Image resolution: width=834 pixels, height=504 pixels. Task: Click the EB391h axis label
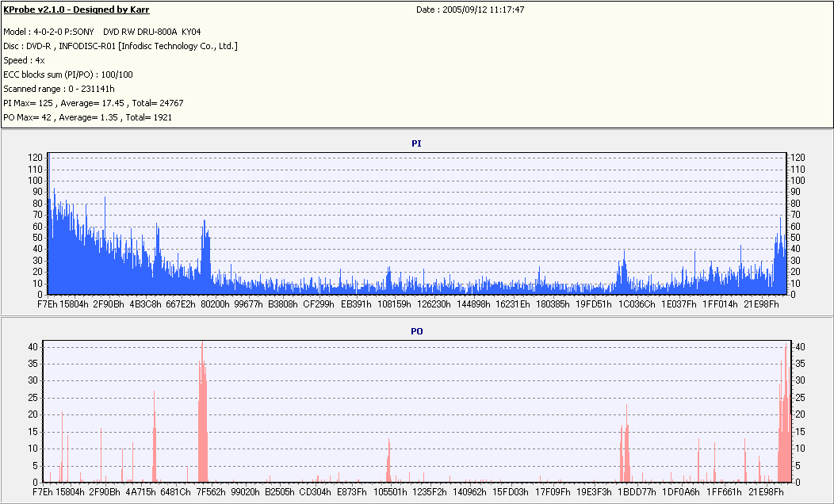click(x=357, y=304)
